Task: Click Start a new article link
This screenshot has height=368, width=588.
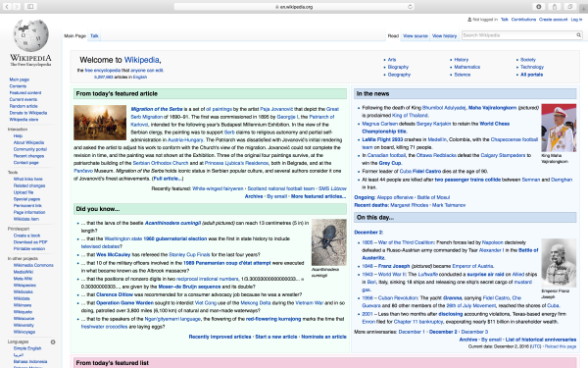Action: pos(276,337)
